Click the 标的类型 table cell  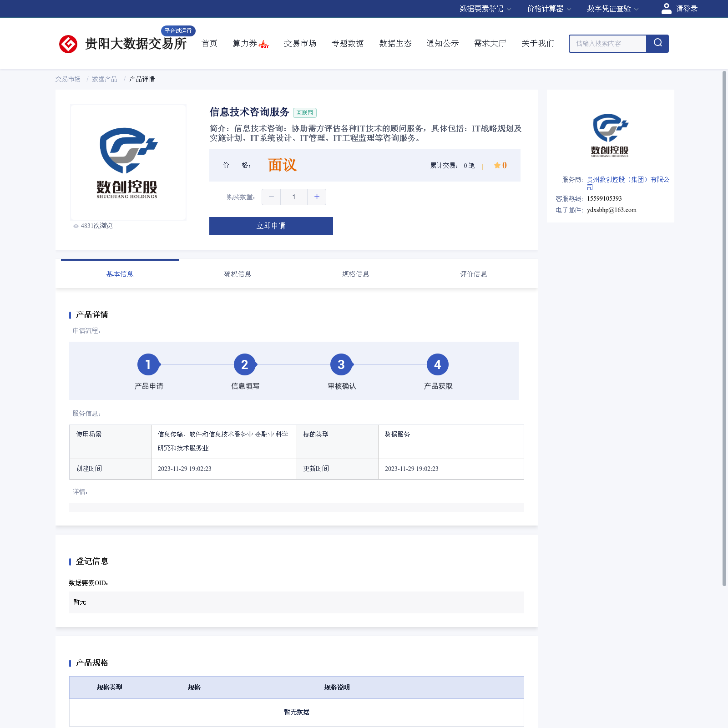(338, 442)
